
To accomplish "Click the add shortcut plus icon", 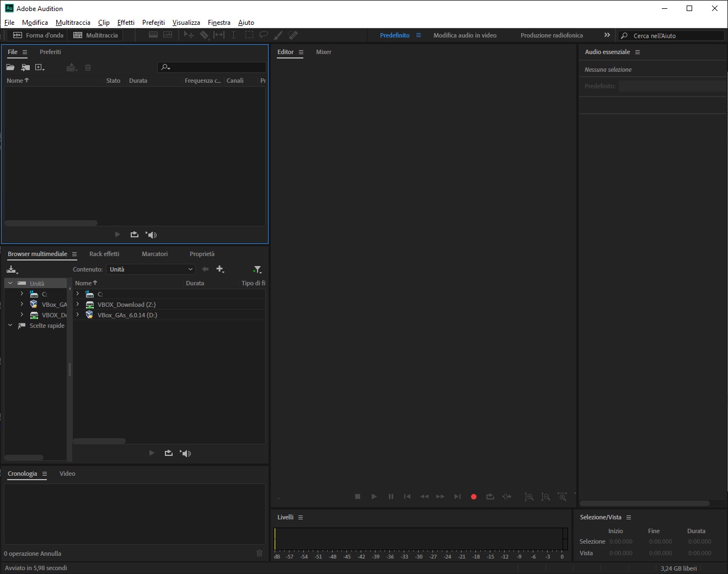I will 220,269.
